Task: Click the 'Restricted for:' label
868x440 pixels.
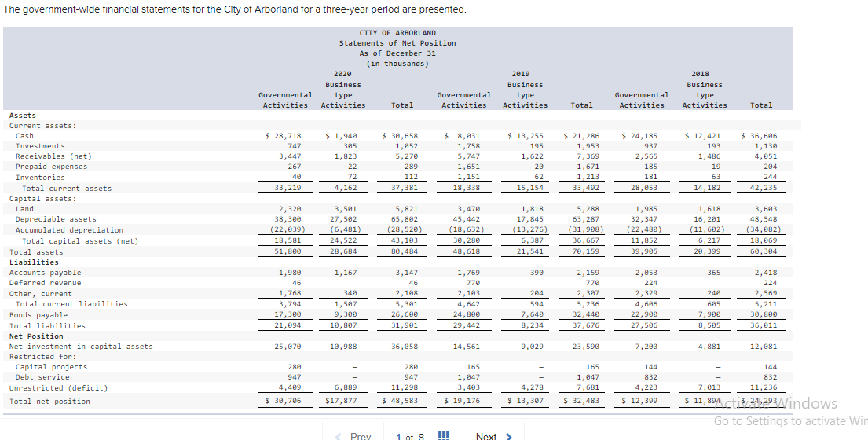Action: click(x=42, y=357)
